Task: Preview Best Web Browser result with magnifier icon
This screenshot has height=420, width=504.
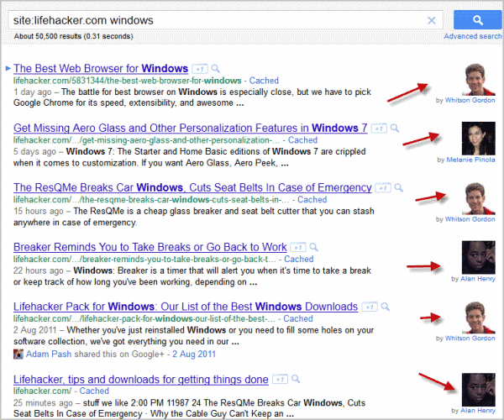Action: [215, 68]
